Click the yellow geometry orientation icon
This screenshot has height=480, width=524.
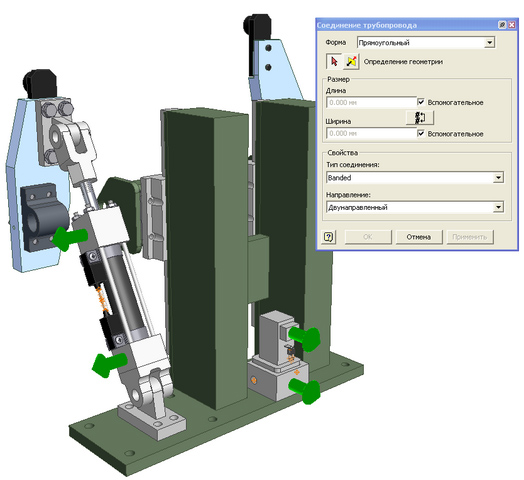351,62
